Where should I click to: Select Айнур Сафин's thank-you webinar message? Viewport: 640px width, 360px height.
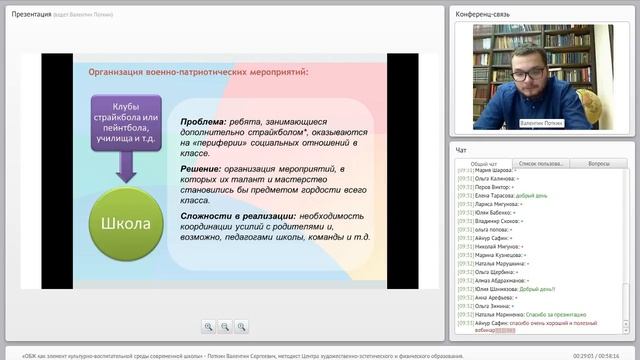[x=527, y=327]
